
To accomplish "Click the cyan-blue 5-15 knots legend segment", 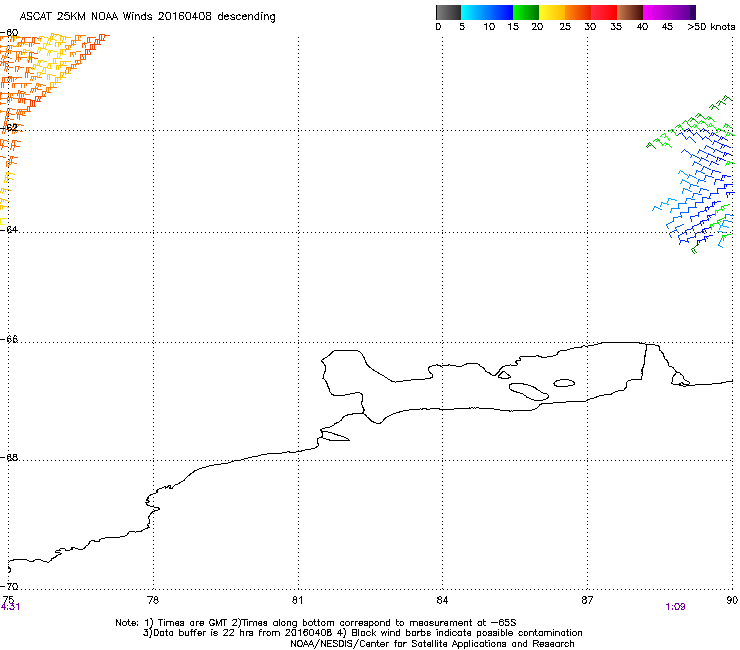I will (487, 12).
